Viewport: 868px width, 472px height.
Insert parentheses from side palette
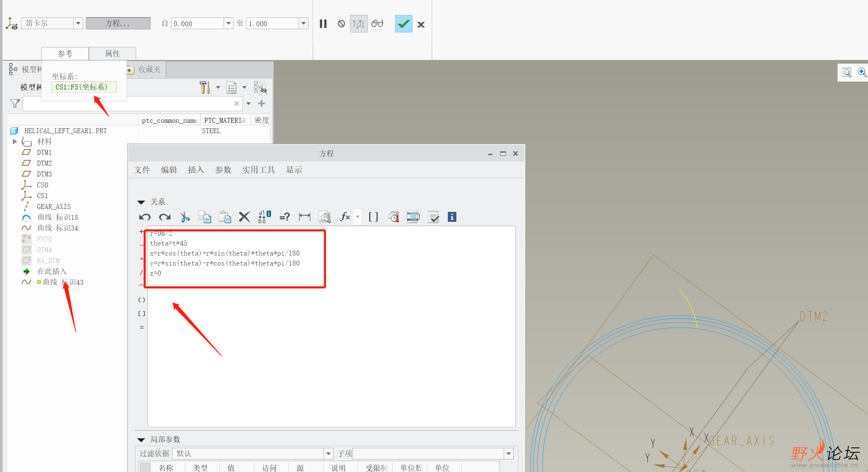pyautogui.click(x=142, y=300)
